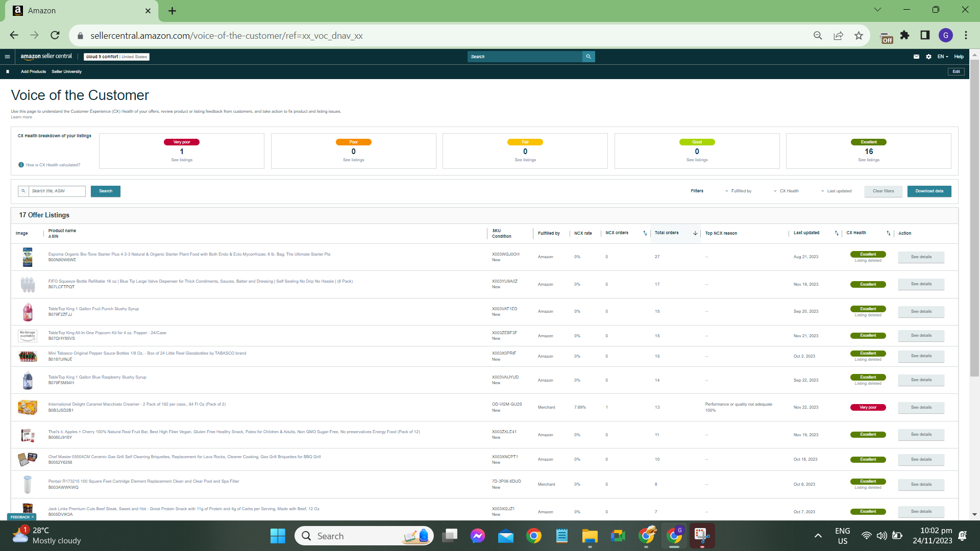This screenshot has height=551, width=980.
Task: Select the Amazon browser tab
Action: [82, 11]
